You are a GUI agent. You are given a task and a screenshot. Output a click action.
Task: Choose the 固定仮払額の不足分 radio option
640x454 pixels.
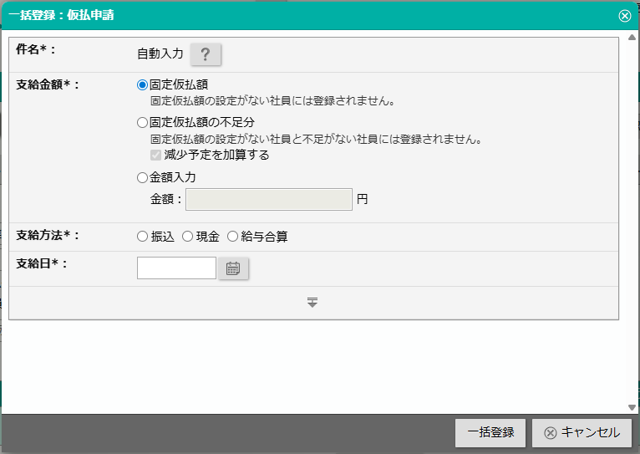click(x=142, y=122)
